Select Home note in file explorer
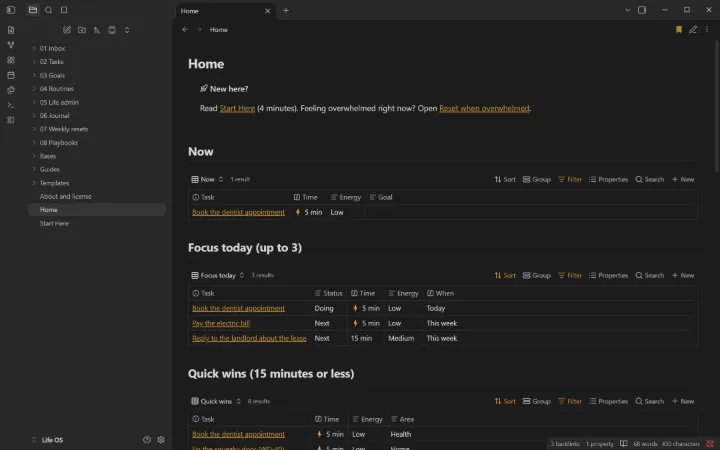 point(97,210)
